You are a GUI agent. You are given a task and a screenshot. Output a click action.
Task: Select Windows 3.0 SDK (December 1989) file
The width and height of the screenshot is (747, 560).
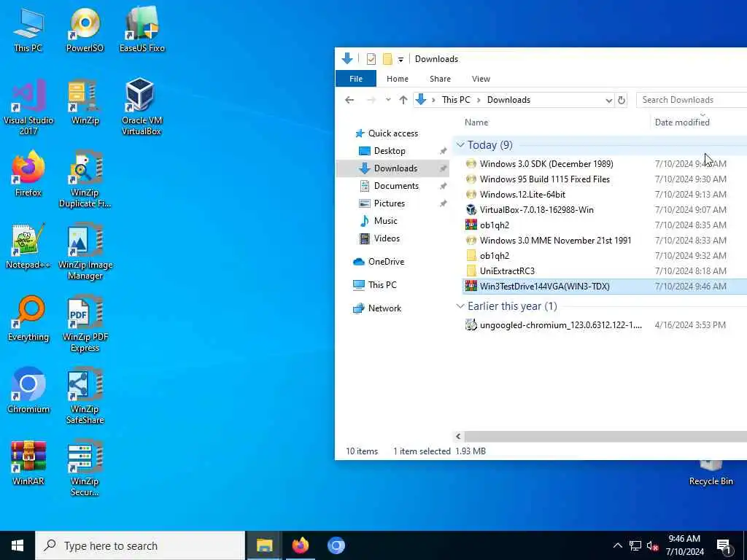coord(546,164)
